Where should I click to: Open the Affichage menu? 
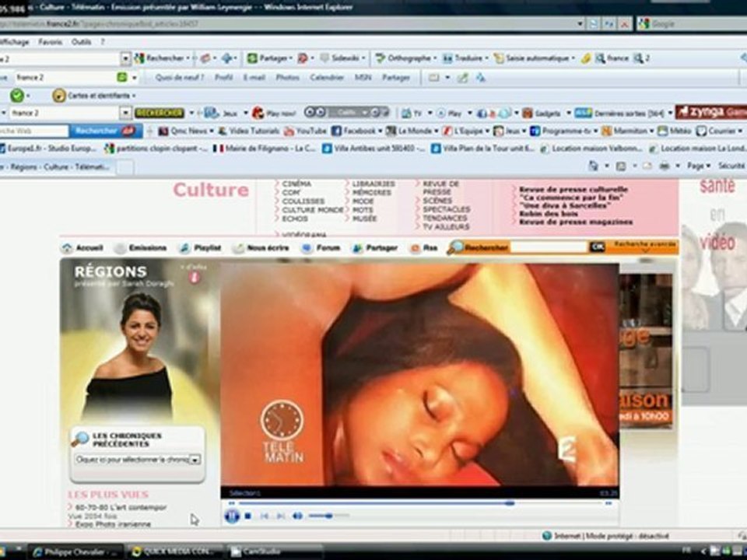pyautogui.click(x=14, y=42)
